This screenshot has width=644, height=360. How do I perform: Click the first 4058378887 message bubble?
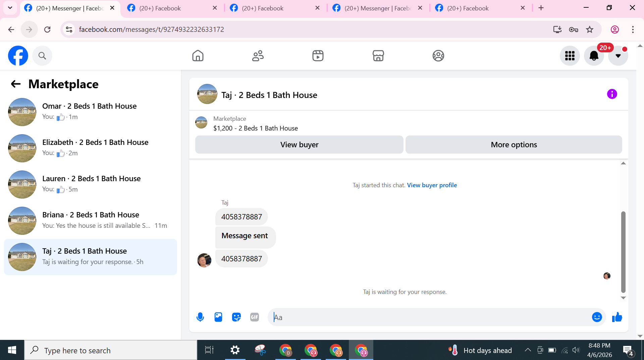click(x=241, y=217)
